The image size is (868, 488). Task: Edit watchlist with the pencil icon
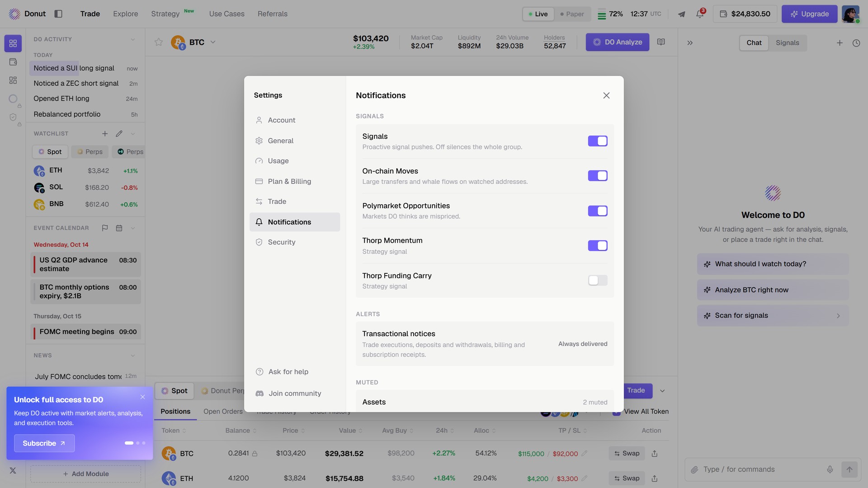click(119, 134)
